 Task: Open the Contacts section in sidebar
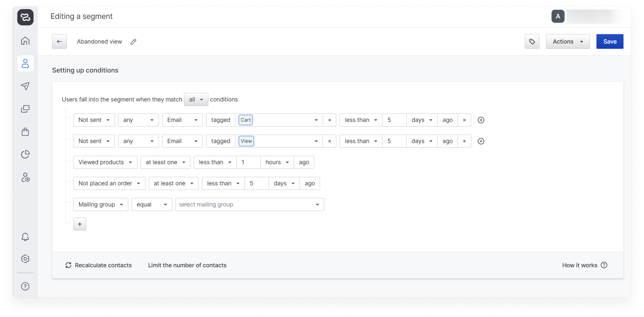tap(25, 63)
